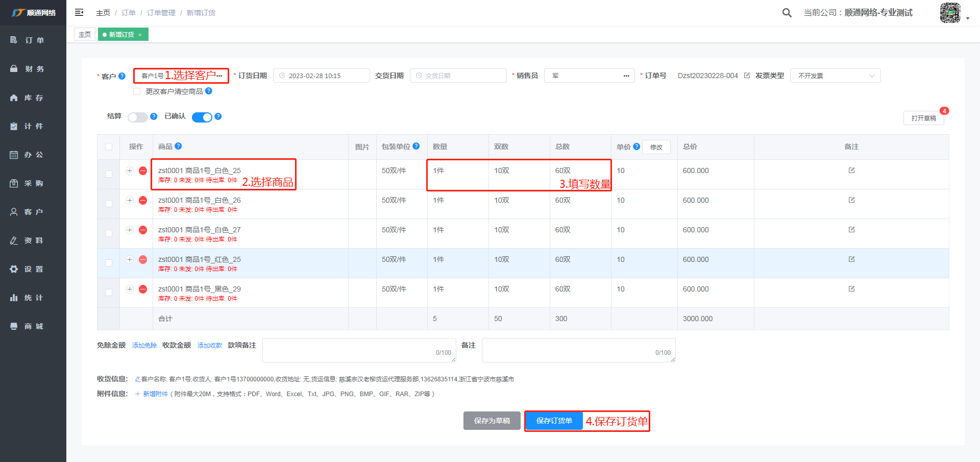Image resolution: width=980 pixels, height=462 pixels.
Task: Switch to the 主页 tab
Action: click(x=85, y=34)
